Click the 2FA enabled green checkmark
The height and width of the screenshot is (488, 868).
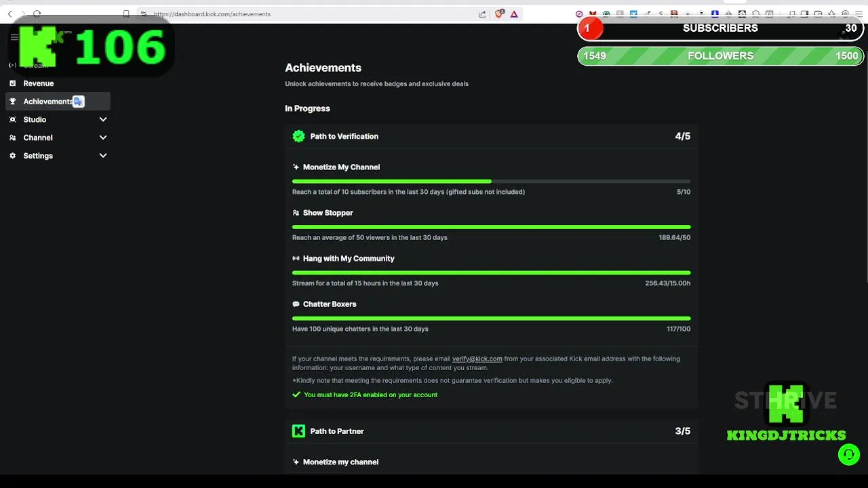point(296,394)
